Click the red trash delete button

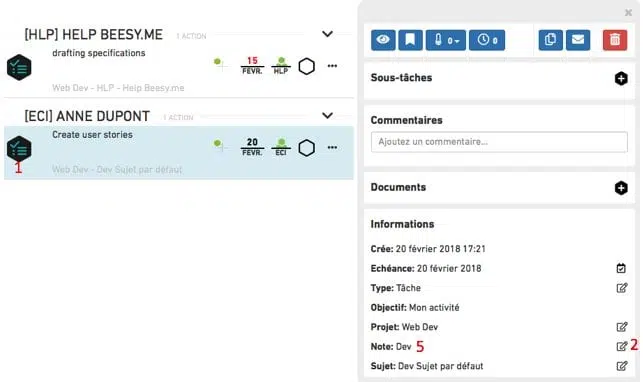pyautogui.click(x=615, y=40)
